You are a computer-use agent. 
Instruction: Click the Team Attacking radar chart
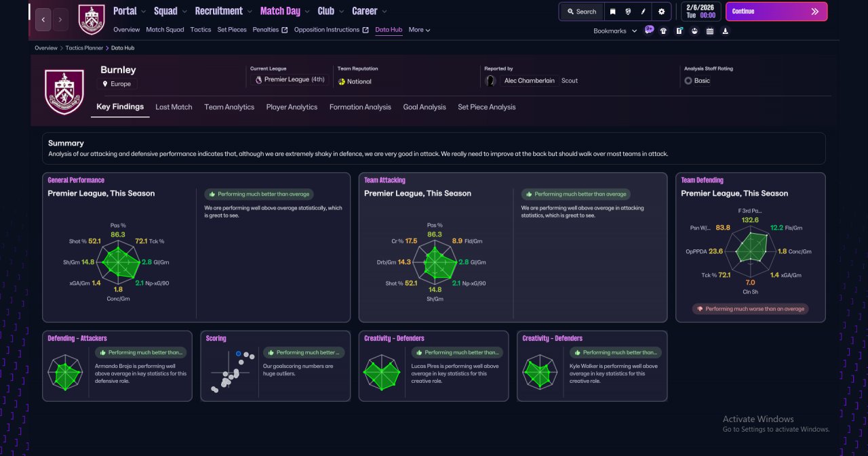pos(435,262)
